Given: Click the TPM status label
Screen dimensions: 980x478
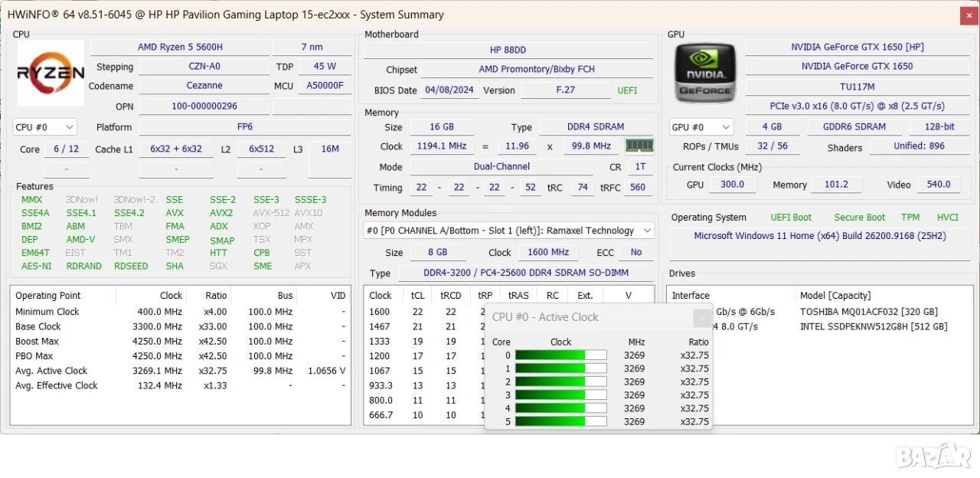Looking at the screenshot, I should 910,218.
